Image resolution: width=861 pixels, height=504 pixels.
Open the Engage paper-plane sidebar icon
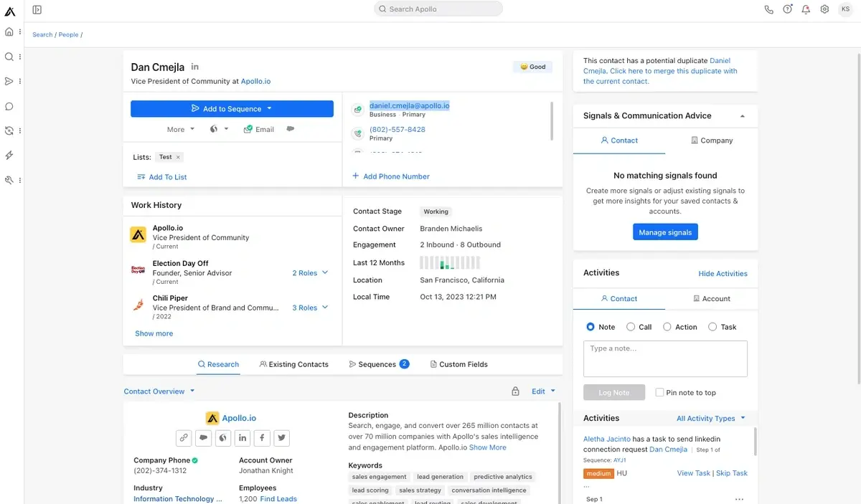pyautogui.click(x=9, y=81)
